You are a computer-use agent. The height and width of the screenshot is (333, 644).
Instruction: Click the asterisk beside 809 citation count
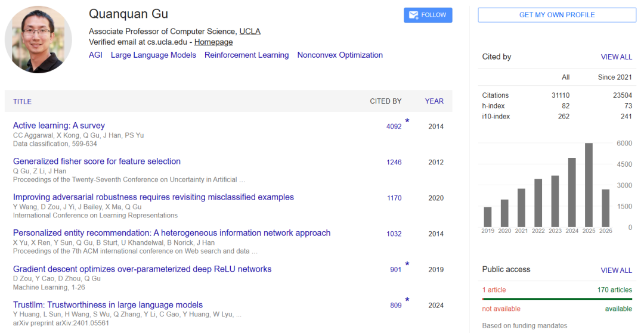tap(407, 300)
